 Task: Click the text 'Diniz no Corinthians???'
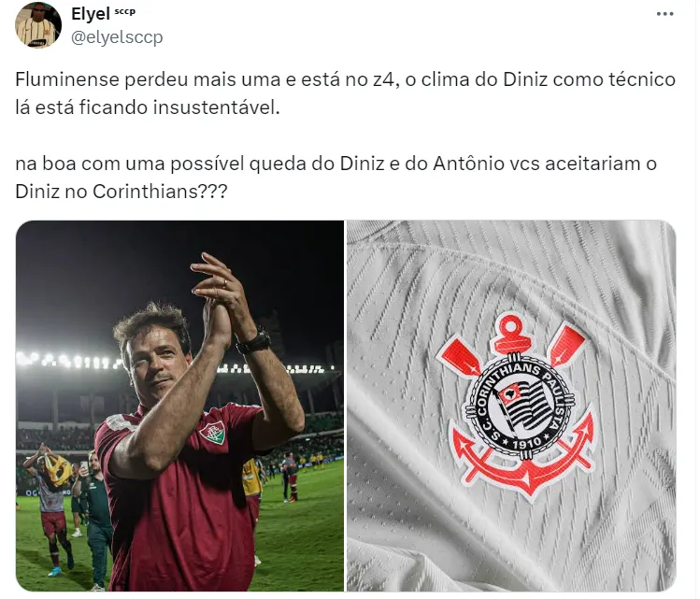(121, 192)
